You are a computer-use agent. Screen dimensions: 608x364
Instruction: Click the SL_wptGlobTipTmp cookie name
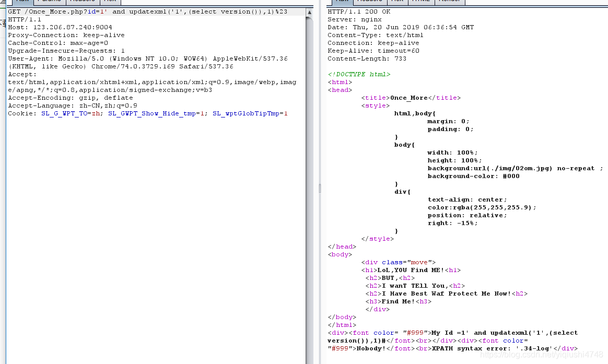[246, 113]
